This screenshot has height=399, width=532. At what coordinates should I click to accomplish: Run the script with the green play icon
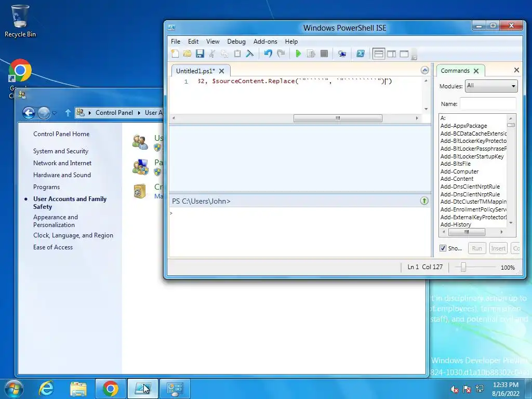[x=298, y=54]
